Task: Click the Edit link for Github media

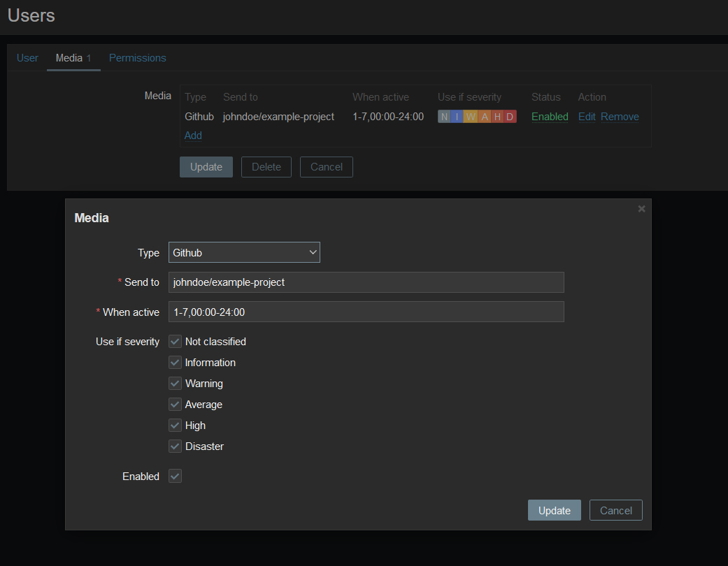Action: click(x=587, y=117)
